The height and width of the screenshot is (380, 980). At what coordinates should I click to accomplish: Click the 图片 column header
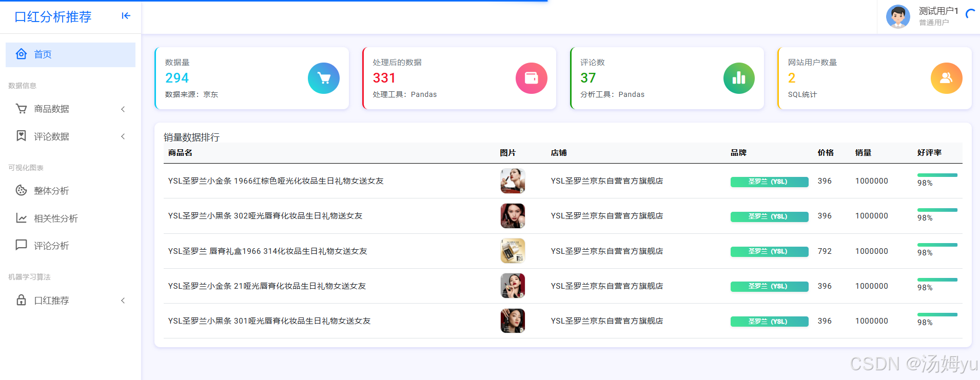508,153
